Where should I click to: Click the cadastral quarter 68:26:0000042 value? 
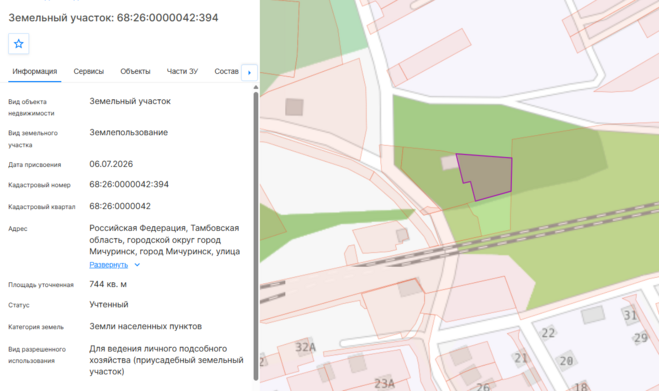click(120, 206)
